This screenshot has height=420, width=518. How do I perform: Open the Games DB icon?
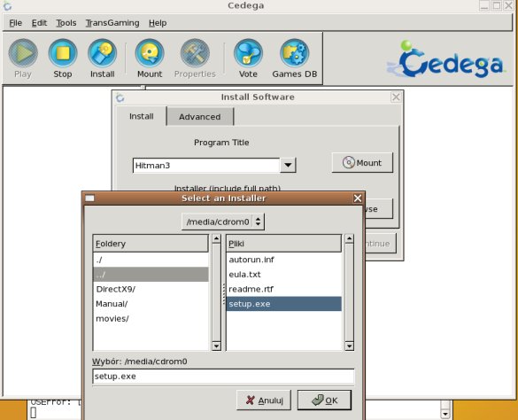(x=294, y=53)
